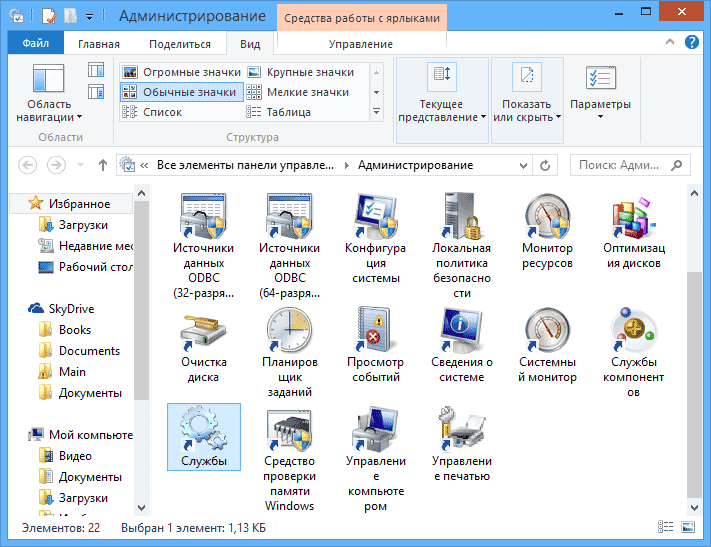Switch to the Главная ribbon tab
This screenshot has width=711, height=547.
click(99, 44)
